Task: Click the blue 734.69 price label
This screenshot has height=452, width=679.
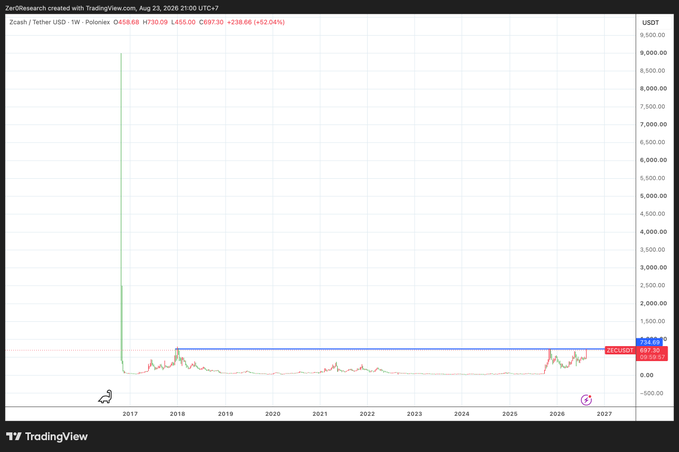Action: [649, 342]
